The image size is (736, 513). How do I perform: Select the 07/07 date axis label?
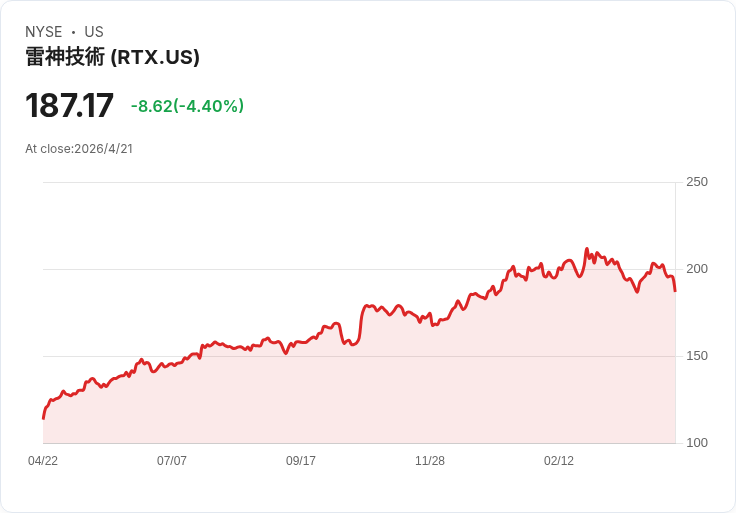coord(172,461)
